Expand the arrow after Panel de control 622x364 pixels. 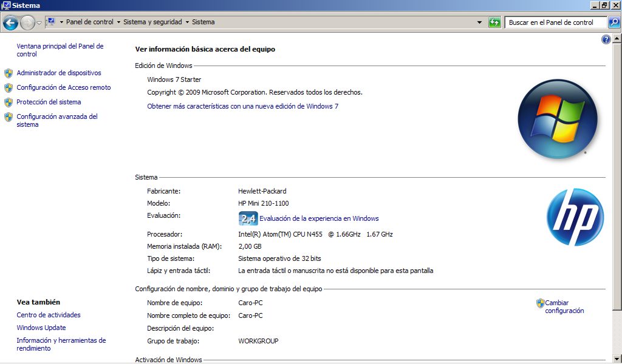click(118, 22)
